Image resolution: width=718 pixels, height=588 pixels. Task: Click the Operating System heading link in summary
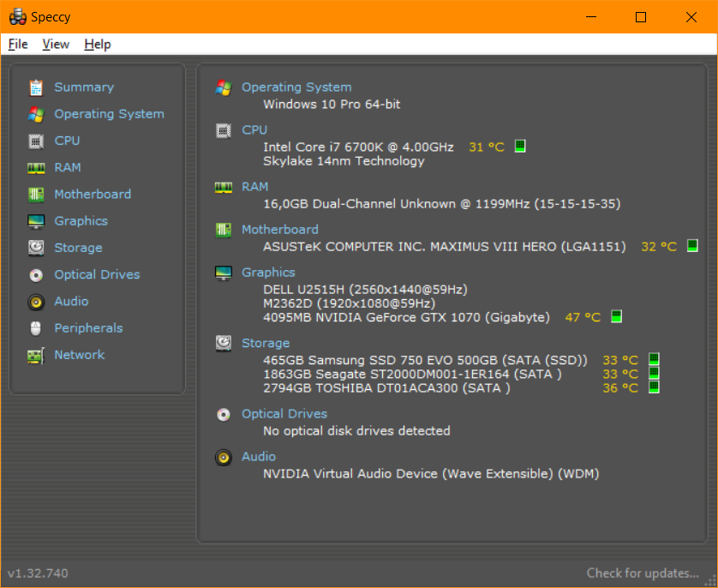(x=296, y=87)
